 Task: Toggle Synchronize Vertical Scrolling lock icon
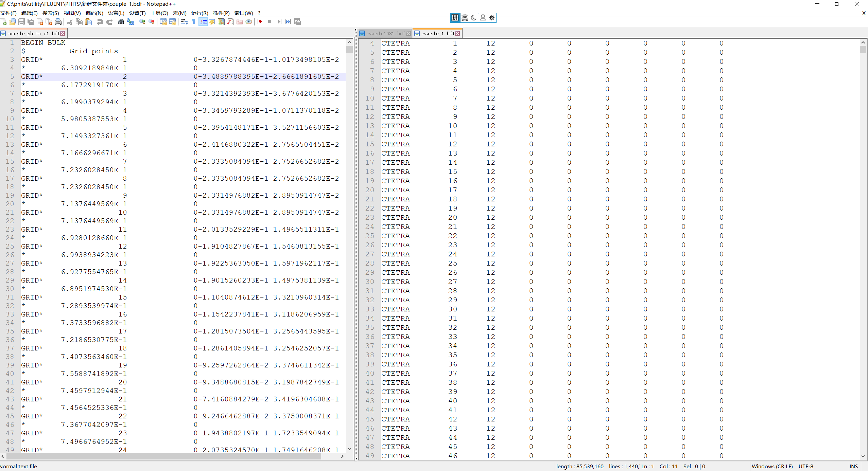tap(163, 22)
